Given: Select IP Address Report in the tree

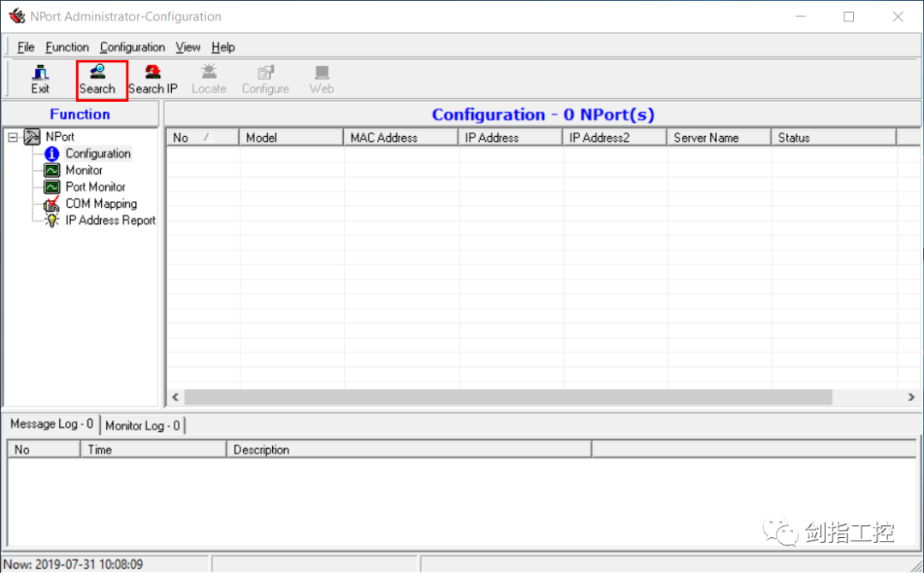Looking at the screenshot, I should (110, 221).
